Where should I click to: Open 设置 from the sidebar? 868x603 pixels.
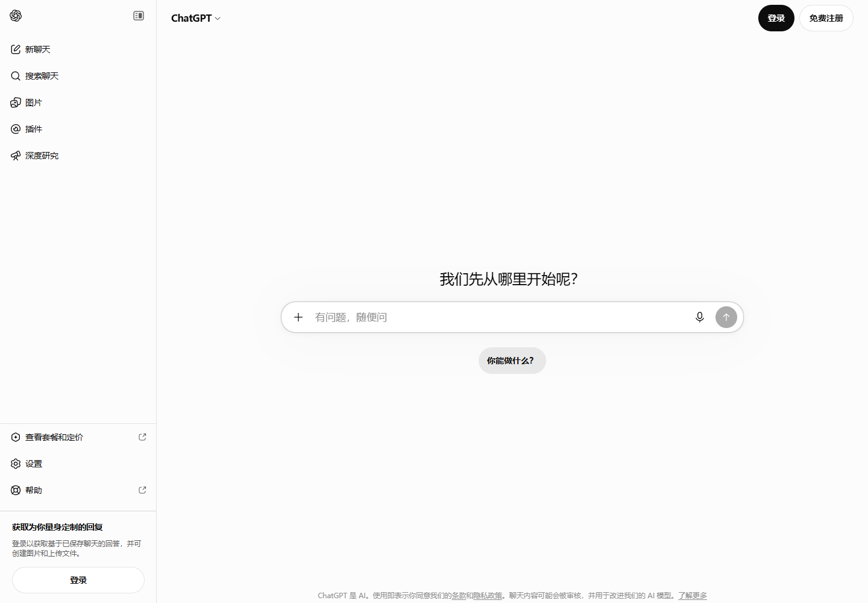[78, 464]
